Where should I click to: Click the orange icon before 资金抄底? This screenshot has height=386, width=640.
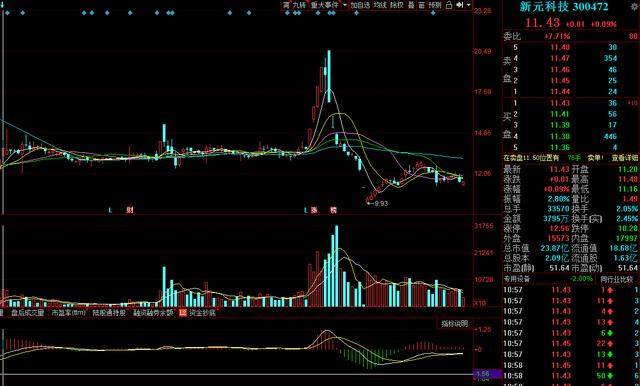[182, 313]
